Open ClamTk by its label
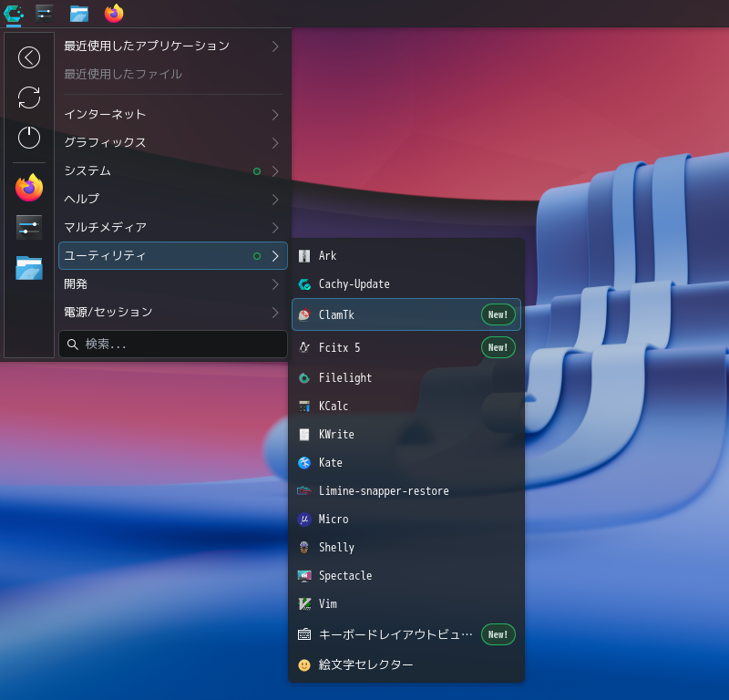 [336, 314]
